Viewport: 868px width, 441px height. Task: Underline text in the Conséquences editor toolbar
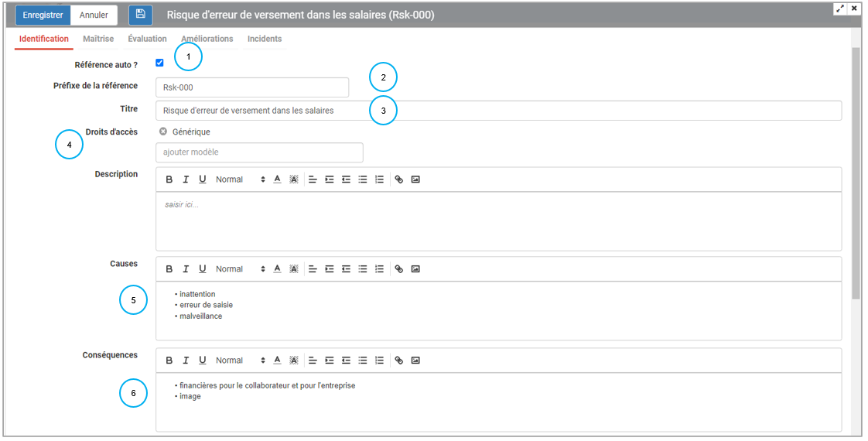pyautogui.click(x=203, y=361)
